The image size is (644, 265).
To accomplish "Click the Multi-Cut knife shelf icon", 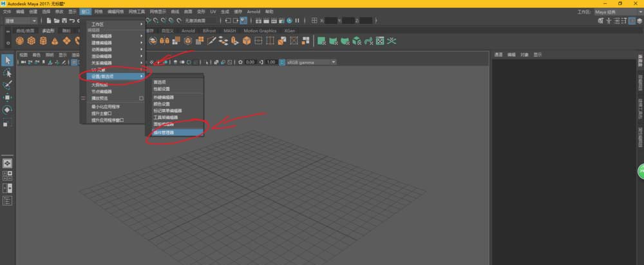I will coord(211,41).
